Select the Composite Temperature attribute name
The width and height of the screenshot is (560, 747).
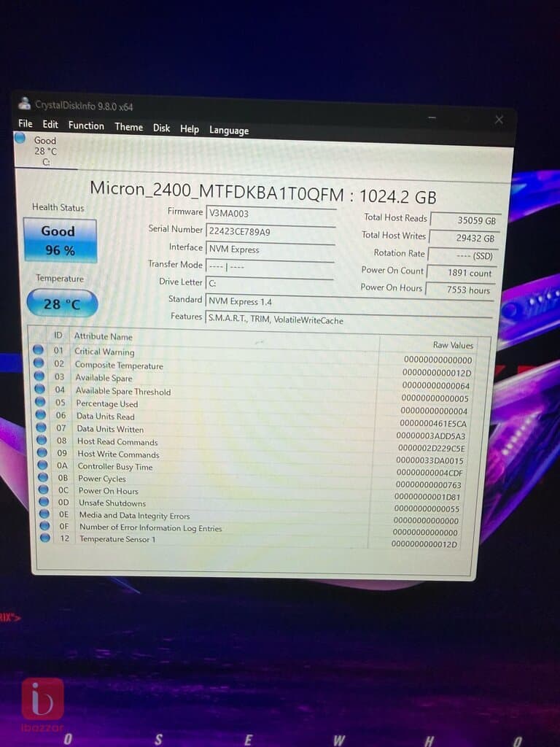click(119, 365)
